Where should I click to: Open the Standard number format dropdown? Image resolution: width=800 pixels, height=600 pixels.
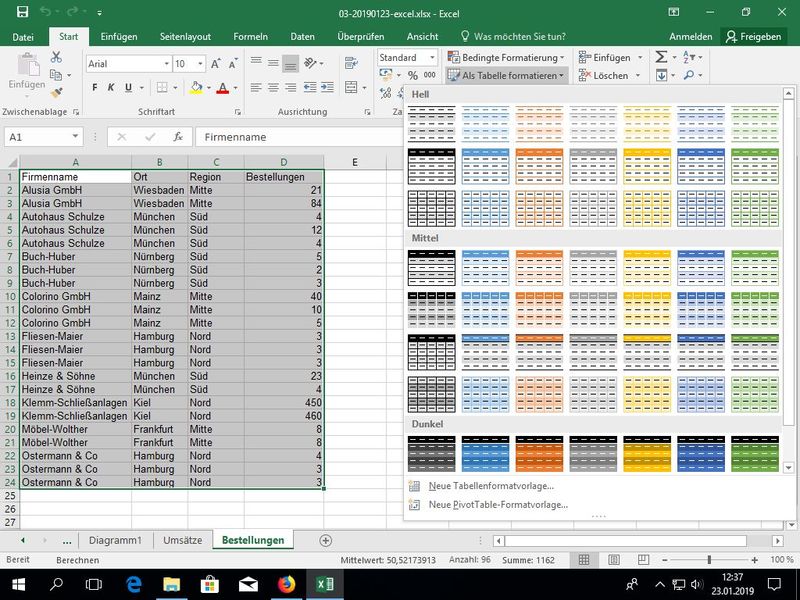click(x=432, y=57)
